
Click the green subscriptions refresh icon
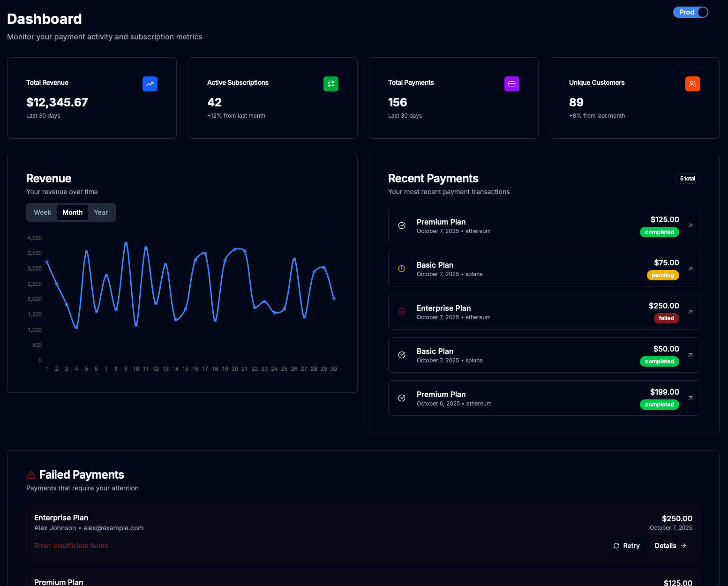click(331, 84)
